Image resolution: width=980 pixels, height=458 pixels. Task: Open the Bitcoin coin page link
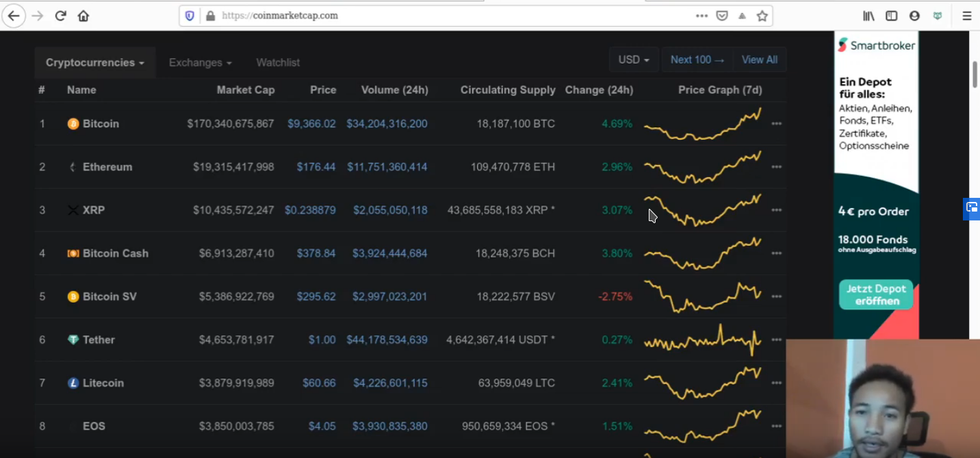click(101, 124)
